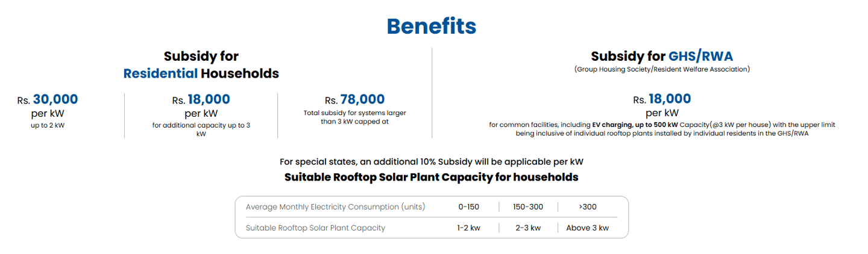Select the 0-150 consumption cell

coord(468,207)
